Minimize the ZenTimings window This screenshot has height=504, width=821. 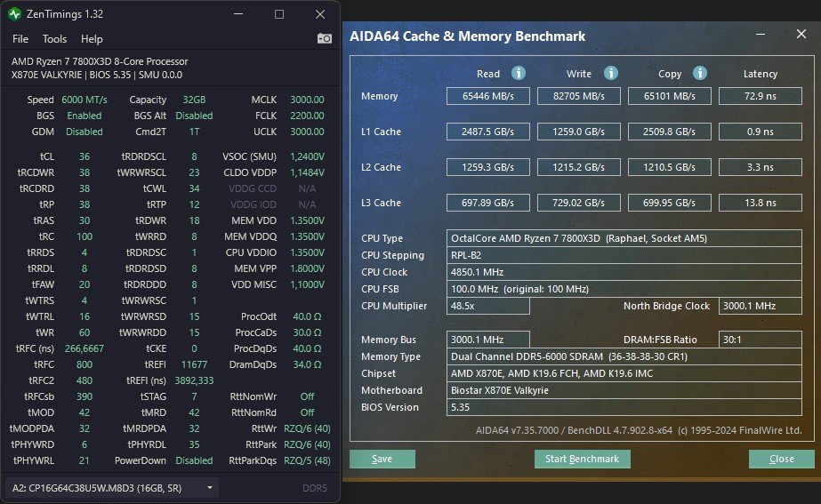click(x=238, y=14)
